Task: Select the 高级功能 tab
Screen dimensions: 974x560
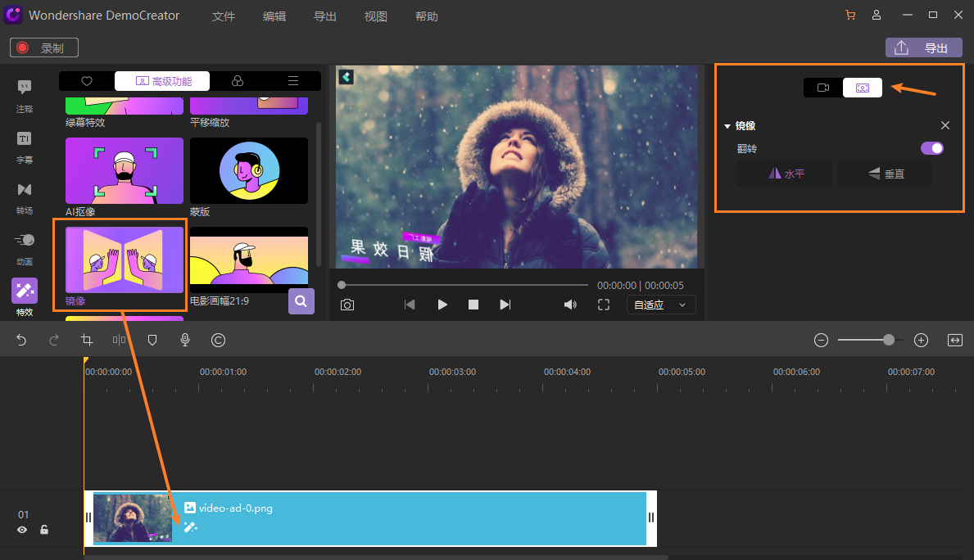Action: (x=162, y=81)
